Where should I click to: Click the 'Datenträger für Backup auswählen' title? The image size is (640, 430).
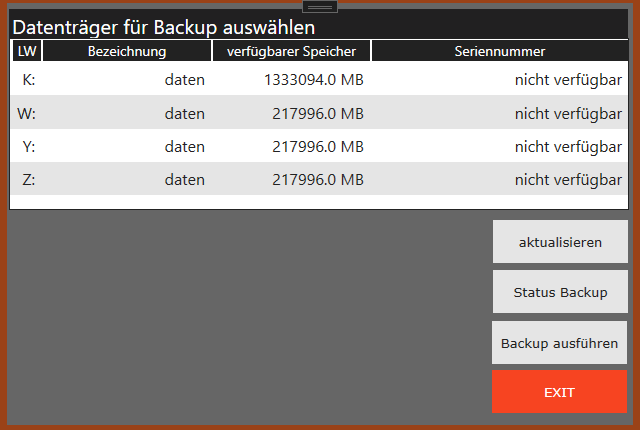tap(164, 28)
